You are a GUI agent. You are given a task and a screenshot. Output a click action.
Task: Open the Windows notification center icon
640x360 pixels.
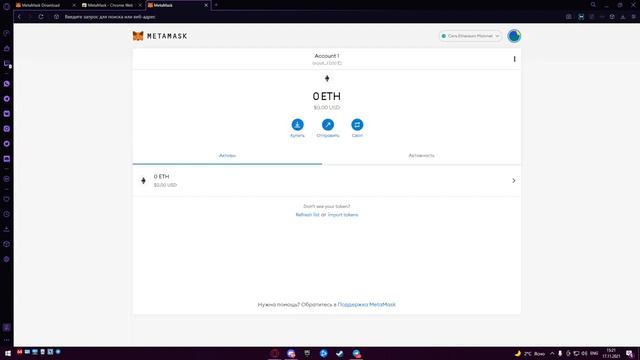[x=630, y=353]
